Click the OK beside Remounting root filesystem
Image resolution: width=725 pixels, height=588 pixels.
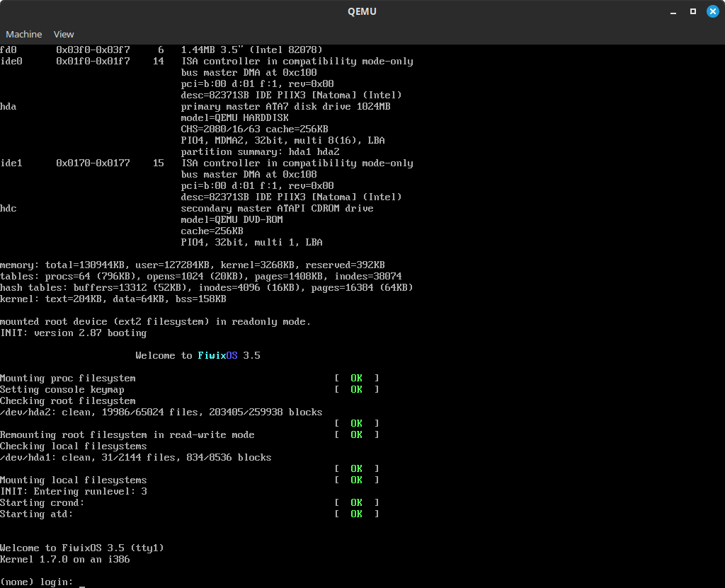(356, 434)
